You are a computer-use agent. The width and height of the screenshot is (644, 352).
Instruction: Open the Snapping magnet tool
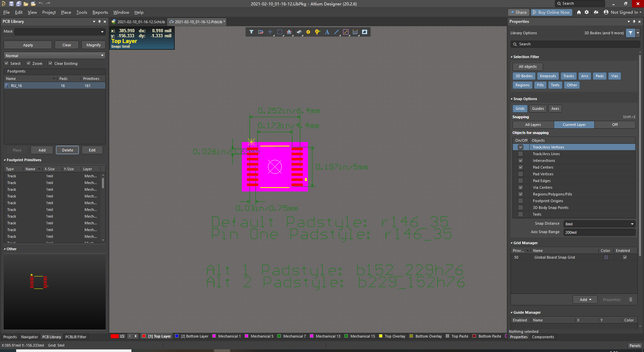pyautogui.click(x=261, y=32)
